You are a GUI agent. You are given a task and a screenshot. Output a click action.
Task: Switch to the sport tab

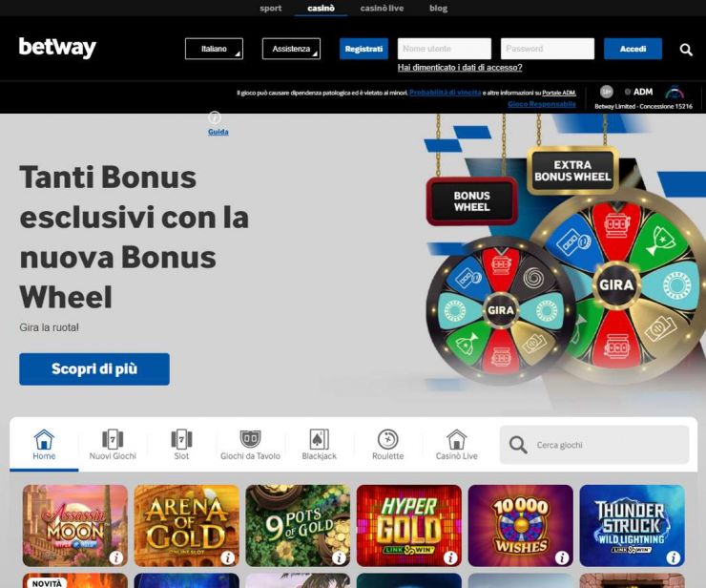point(271,8)
